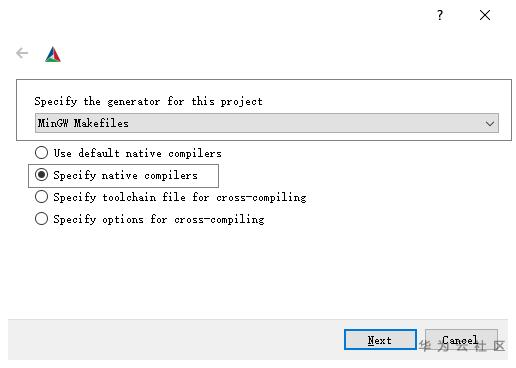Open the MinGW Makefiles generator combo box
516x368 pixels.
(x=267, y=123)
